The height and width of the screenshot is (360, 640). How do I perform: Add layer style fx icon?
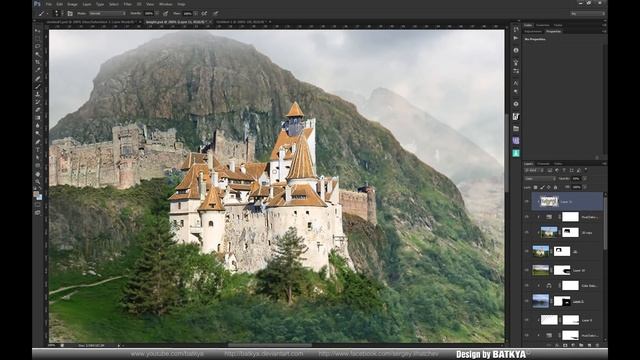tap(557, 345)
